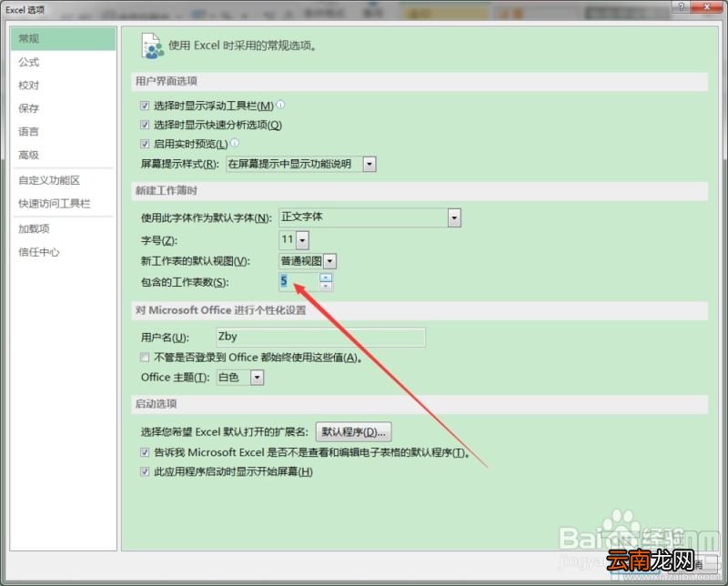Viewport: 728px width, 586px height.
Task: Toggle 选择时显示快速分析选项 checkbox
Action: coord(145,125)
